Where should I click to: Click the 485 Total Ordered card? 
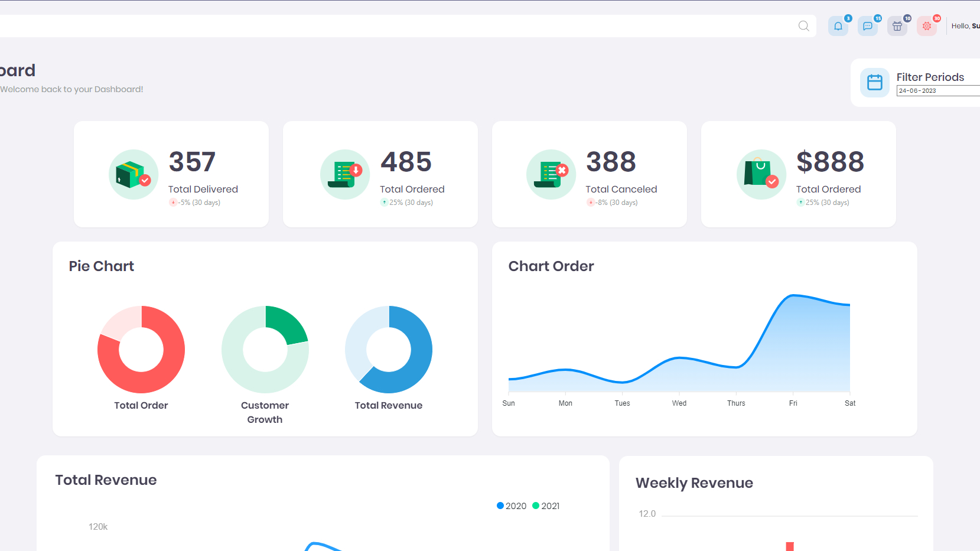coord(380,174)
